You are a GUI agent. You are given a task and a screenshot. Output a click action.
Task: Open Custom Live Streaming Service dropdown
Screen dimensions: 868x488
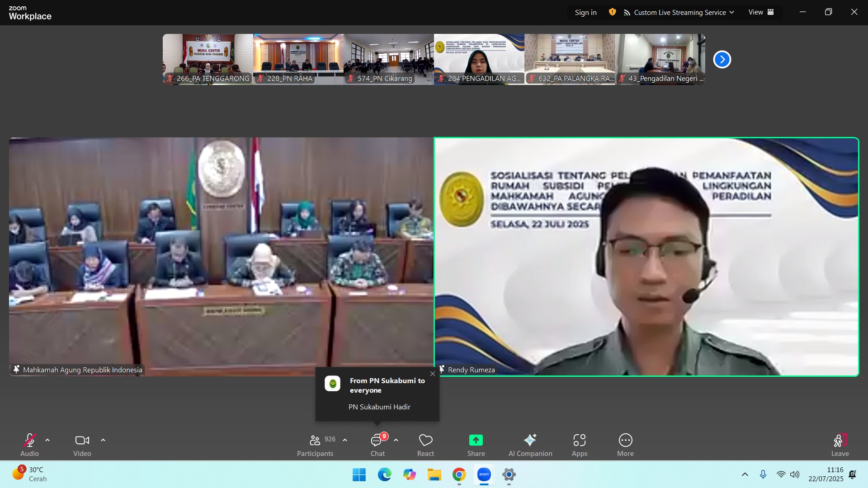[679, 12]
